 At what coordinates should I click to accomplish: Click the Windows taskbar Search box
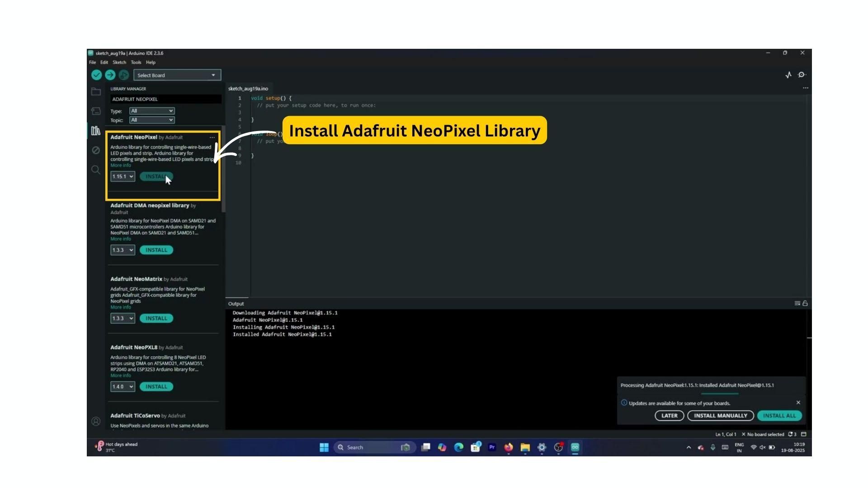(x=374, y=447)
